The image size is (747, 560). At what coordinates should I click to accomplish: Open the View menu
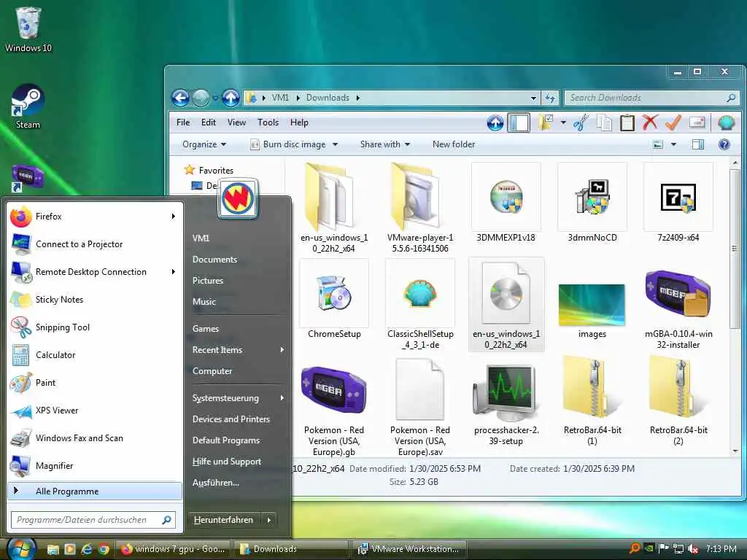coord(236,122)
